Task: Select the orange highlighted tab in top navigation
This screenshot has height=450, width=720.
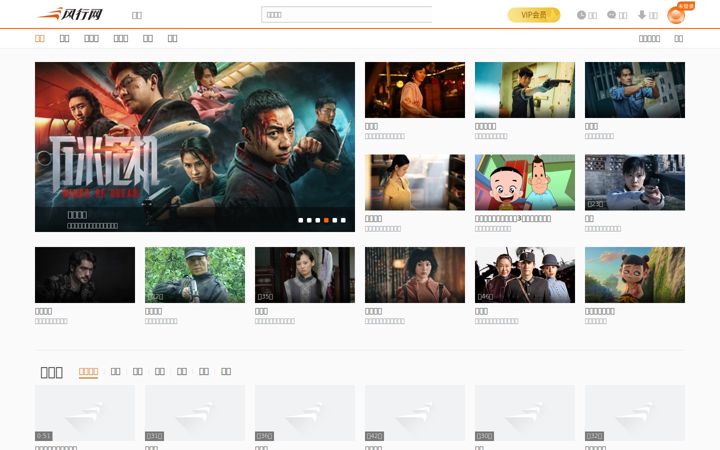Action: click(x=40, y=39)
